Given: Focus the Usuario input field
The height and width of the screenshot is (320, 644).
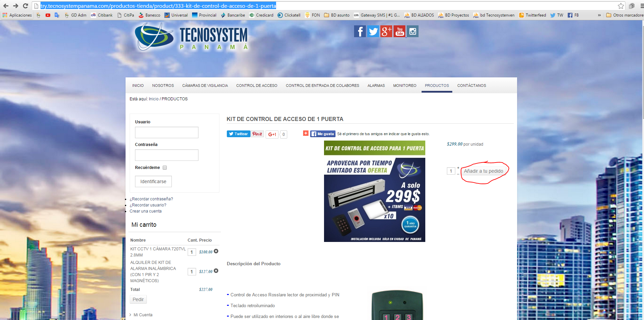Looking at the screenshot, I should [167, 132].
